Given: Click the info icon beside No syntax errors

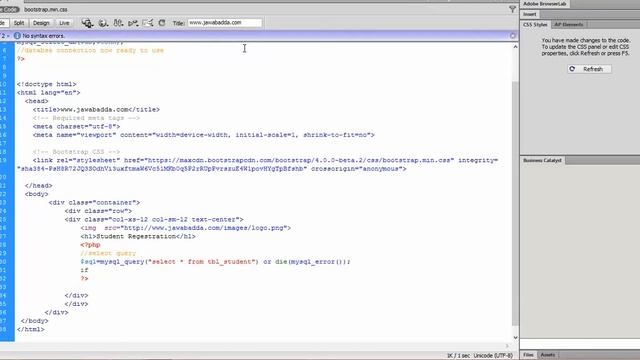Looking at the screenshot, I should (17, 36).
